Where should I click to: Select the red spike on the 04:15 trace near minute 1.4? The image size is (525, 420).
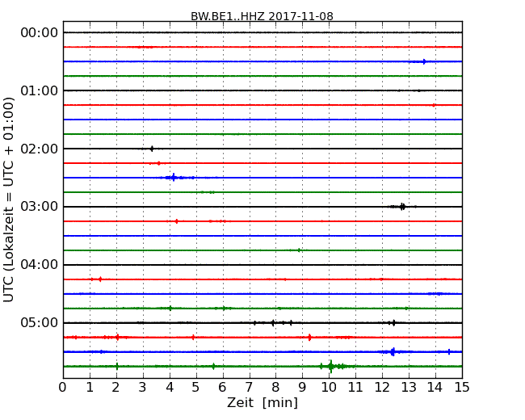100,279
